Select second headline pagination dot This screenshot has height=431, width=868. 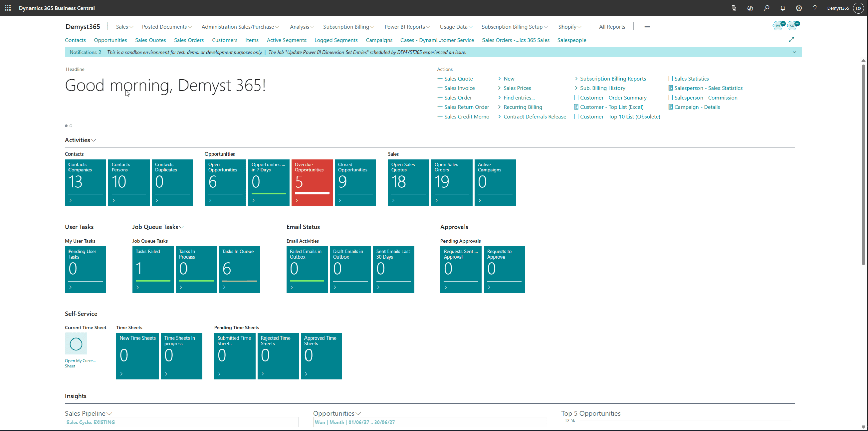(x=71, y=126)
